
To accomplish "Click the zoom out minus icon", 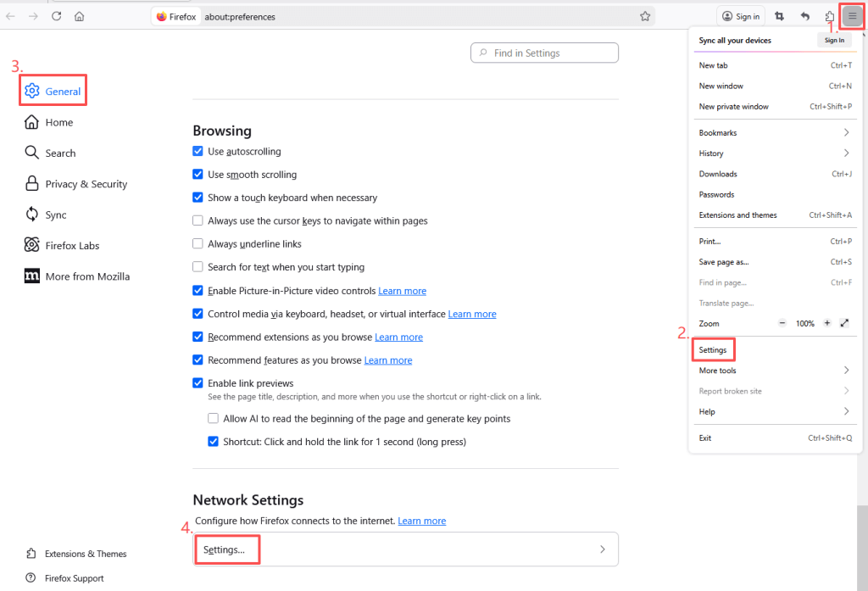I will 782,323.
